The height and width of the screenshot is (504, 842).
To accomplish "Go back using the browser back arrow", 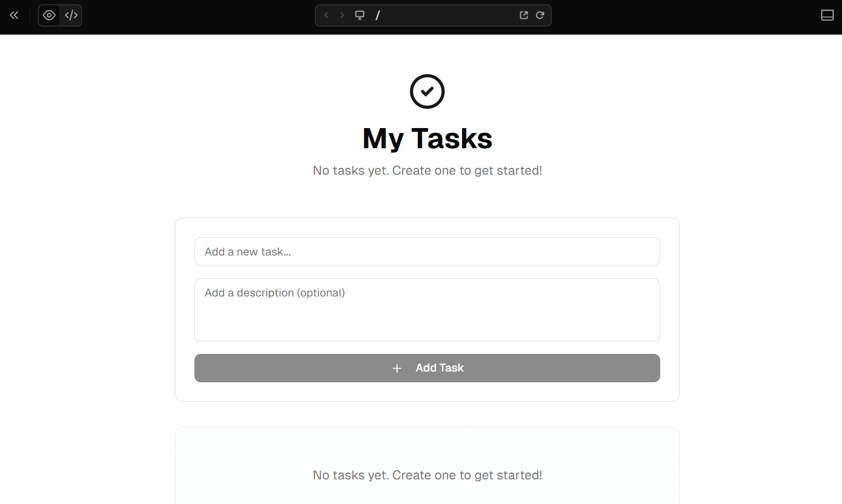I will click(x=326, y=15).
